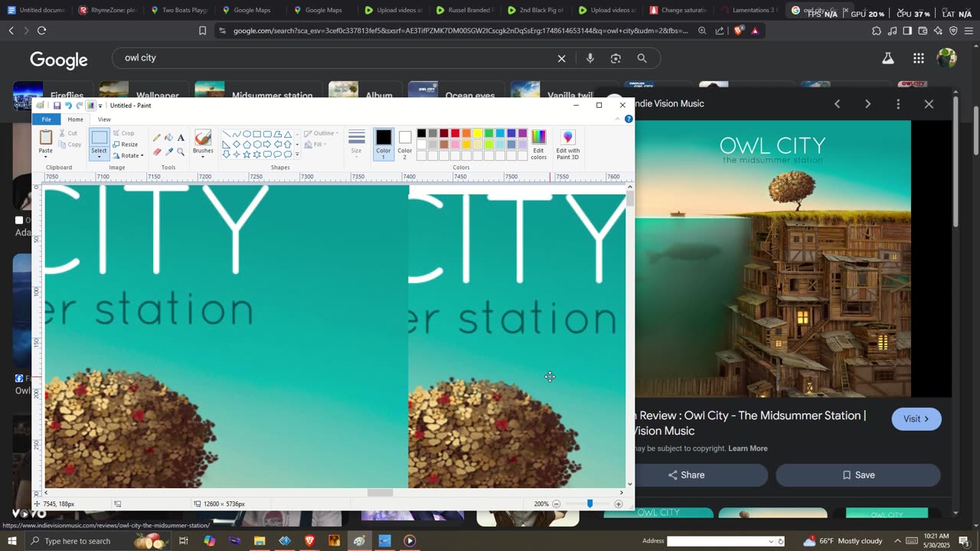Click the Visit button in preview panel
Screen dimensions: 980x551
[x=916, y=419]
